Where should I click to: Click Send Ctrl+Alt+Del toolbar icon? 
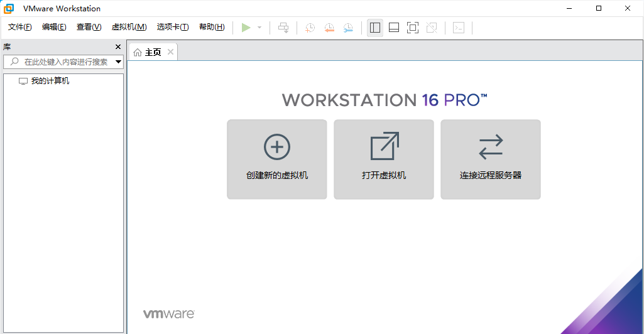[x=283, y=28]
